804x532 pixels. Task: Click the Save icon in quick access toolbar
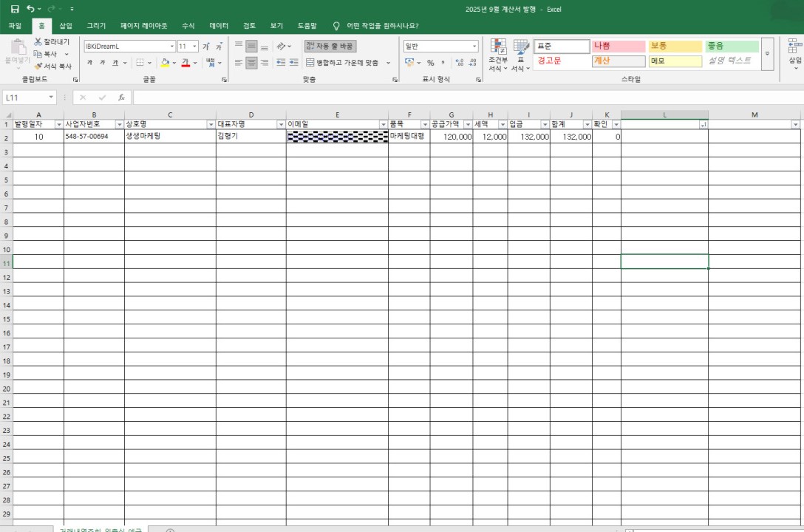(x=15, y=9)
